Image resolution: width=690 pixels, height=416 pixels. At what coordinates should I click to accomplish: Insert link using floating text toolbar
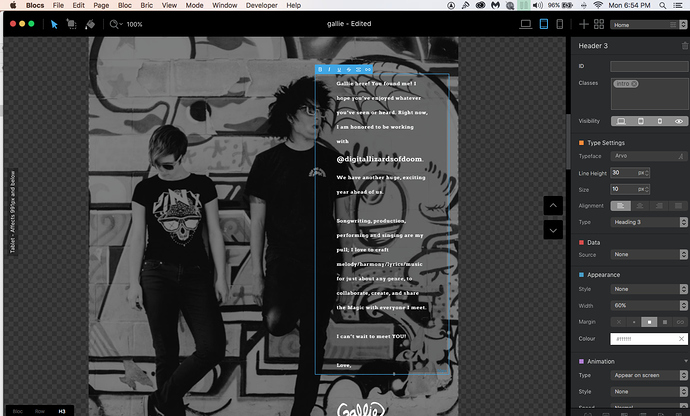pyautogui.click(x=367, y=69)
